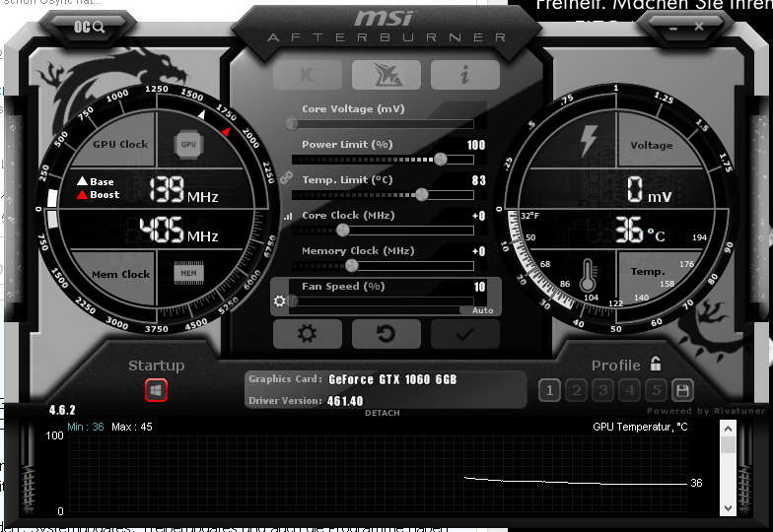This screenshot has width=773, height=532.
Task: Click the 405 MHz memory clock reading
Action: tap(178, 231)
